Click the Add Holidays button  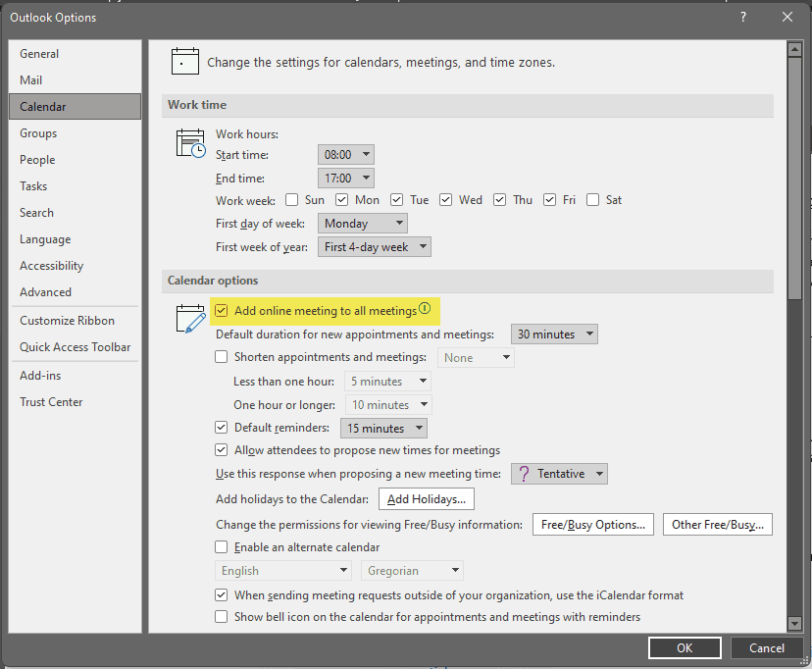click(x=426, y=499)
